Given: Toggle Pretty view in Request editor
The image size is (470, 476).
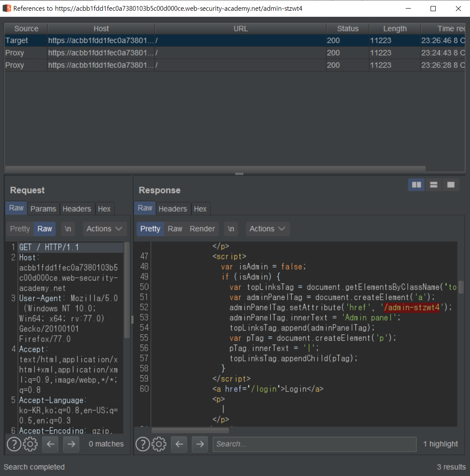Looking at the screenshot, I should pos(20,229).
